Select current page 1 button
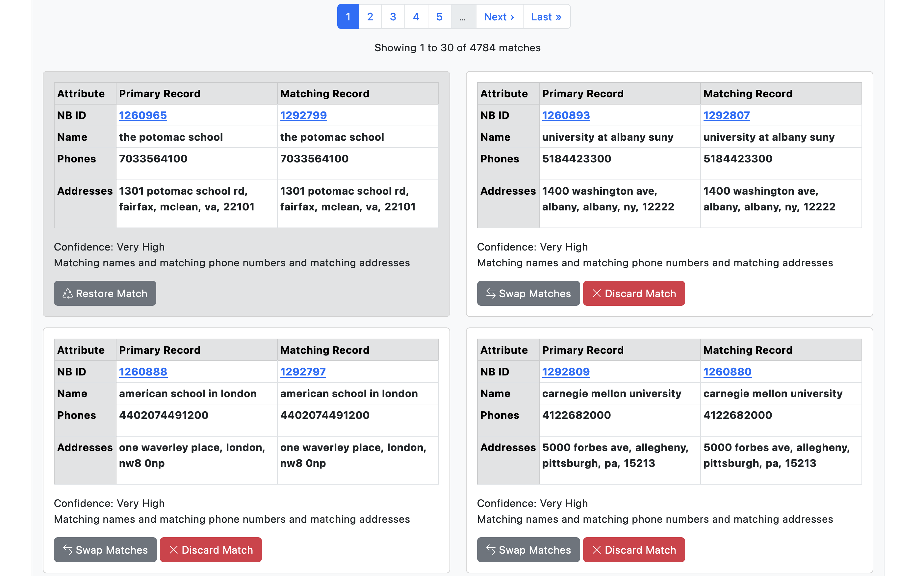924x576 pixels. 348,17
